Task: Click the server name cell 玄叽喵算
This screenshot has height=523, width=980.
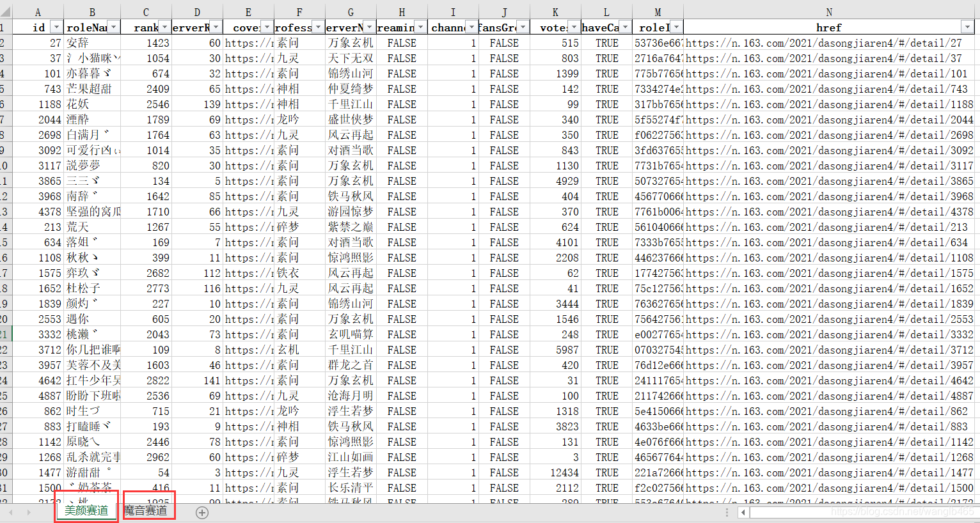Action: coord(351,334)
